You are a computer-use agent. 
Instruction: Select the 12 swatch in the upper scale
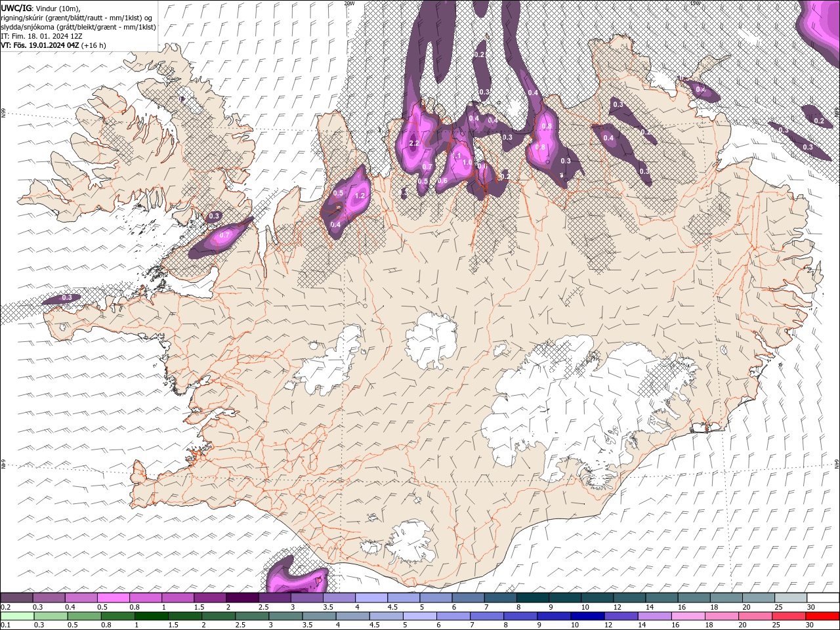pos(630,598)
